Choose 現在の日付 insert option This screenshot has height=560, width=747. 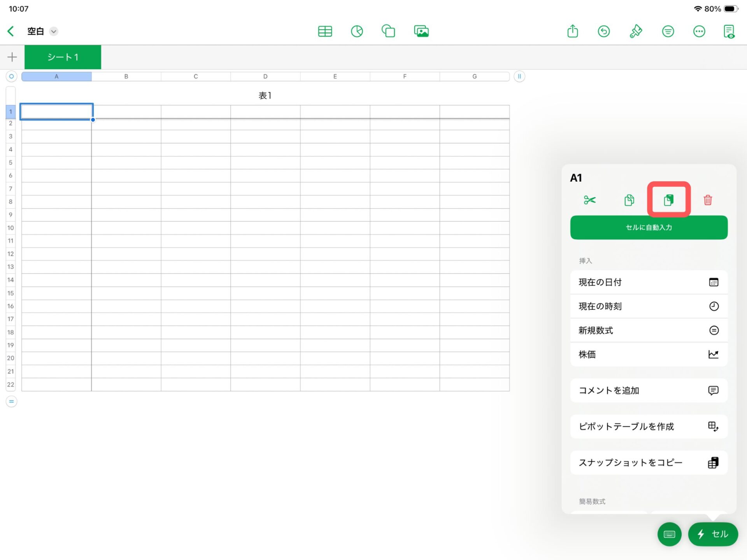tap(649, 282)
